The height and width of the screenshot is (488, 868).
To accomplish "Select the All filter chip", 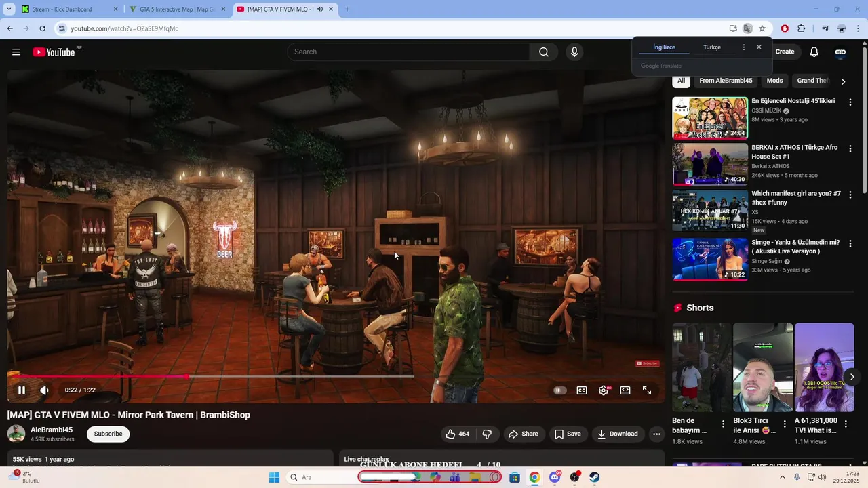I will coord(681,81).
